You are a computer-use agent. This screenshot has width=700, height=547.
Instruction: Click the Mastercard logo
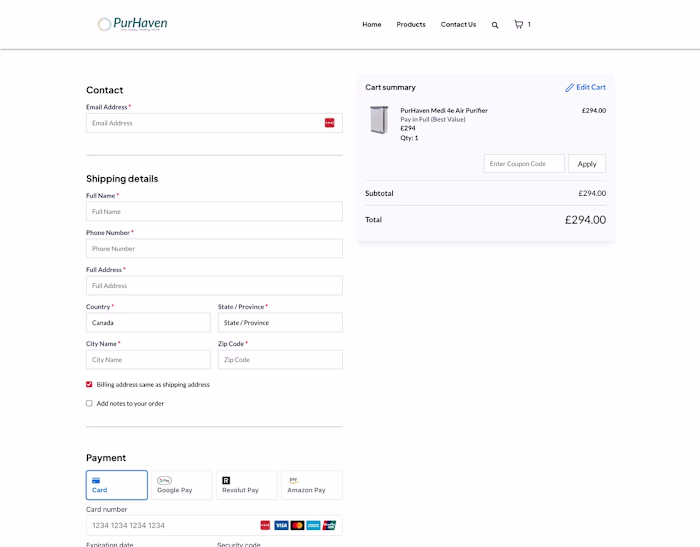pos(297,526)
